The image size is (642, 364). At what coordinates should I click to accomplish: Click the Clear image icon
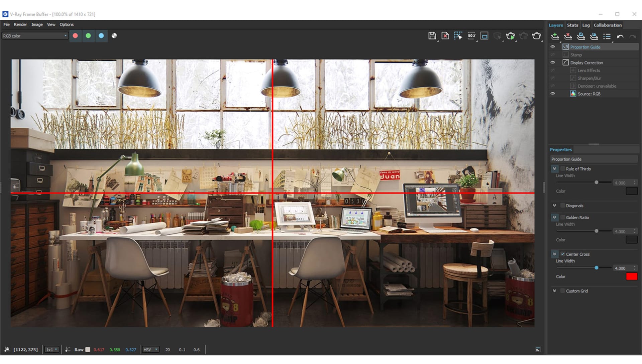(x=445, y=36)
